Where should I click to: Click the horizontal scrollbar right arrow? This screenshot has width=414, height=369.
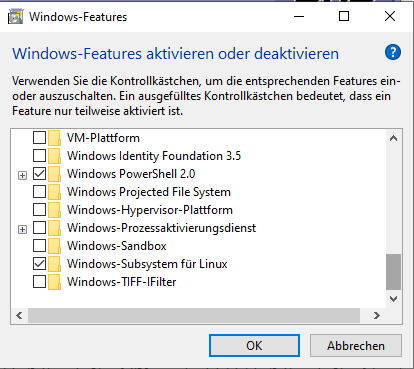pyautogui.click(x=377, y=315)
